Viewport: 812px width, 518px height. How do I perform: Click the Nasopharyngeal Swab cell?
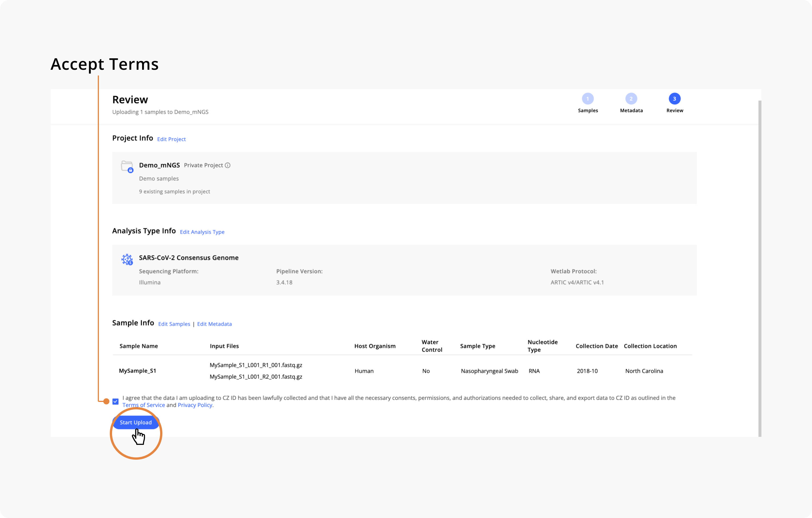pyautogui.click(x=489, y=371)
